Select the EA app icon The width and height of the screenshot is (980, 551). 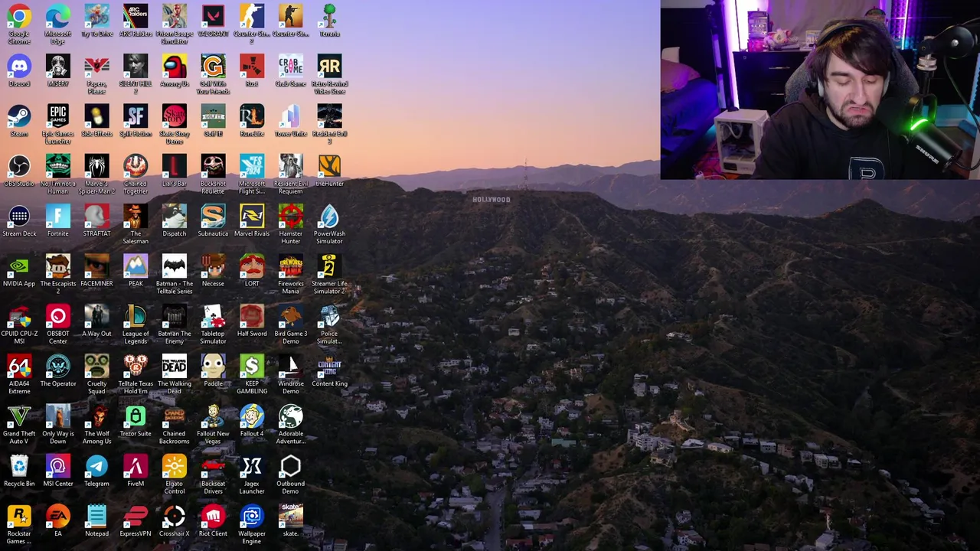[58, 517]
